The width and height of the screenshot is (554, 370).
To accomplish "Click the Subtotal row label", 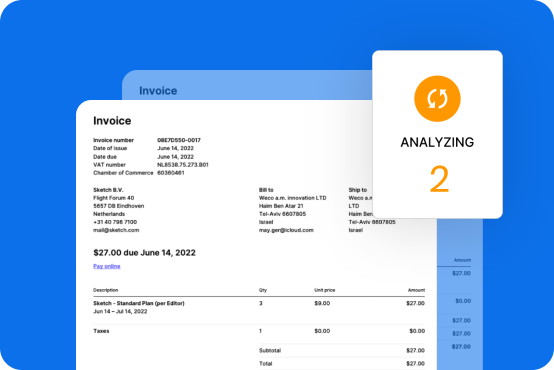I will pyautogui.click(x=270, y=351).
